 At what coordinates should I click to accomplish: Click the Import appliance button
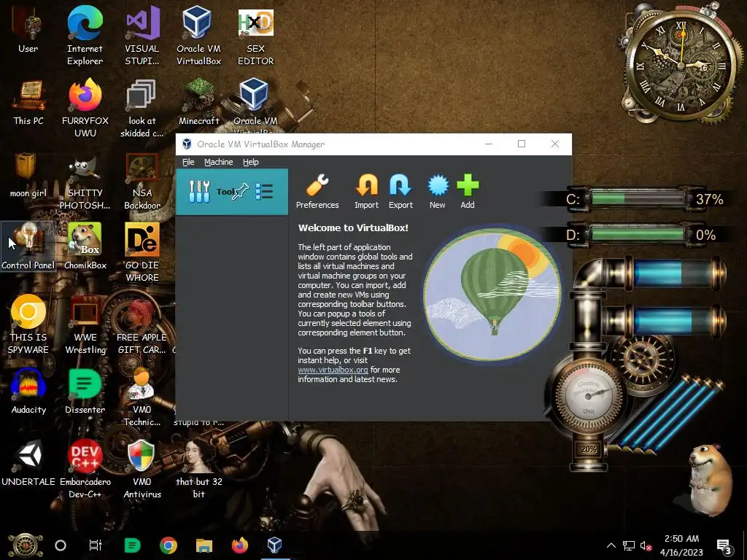[366, 192]
